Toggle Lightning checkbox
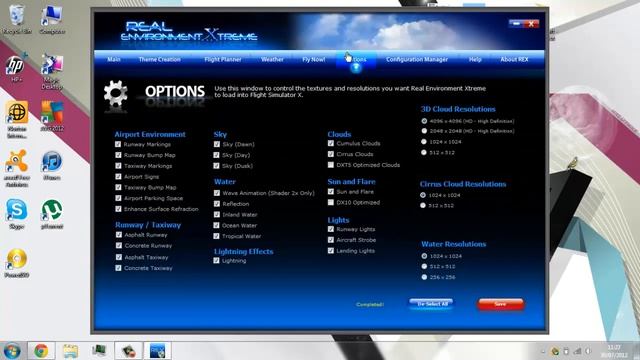Image resolution: width=640 pixels, height=360 pixels. click(216, 260)
